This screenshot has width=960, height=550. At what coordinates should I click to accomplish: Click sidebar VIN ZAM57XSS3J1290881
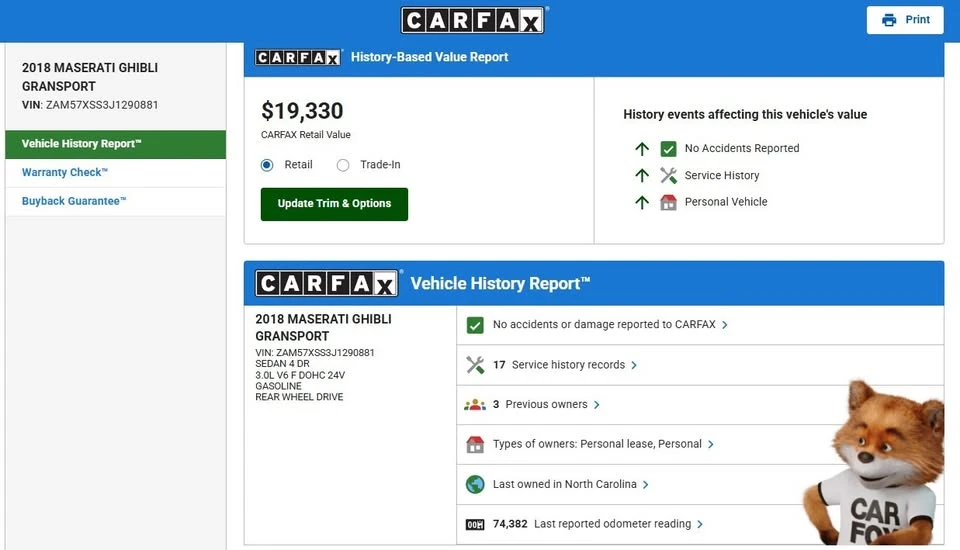click(x=90, y=105)
